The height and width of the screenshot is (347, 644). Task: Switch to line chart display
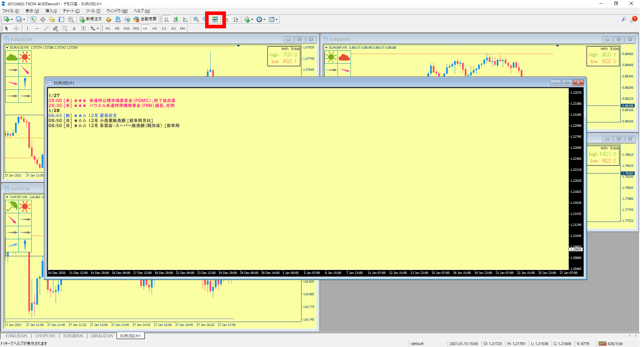pyautogui.click(x=185, y=19)
